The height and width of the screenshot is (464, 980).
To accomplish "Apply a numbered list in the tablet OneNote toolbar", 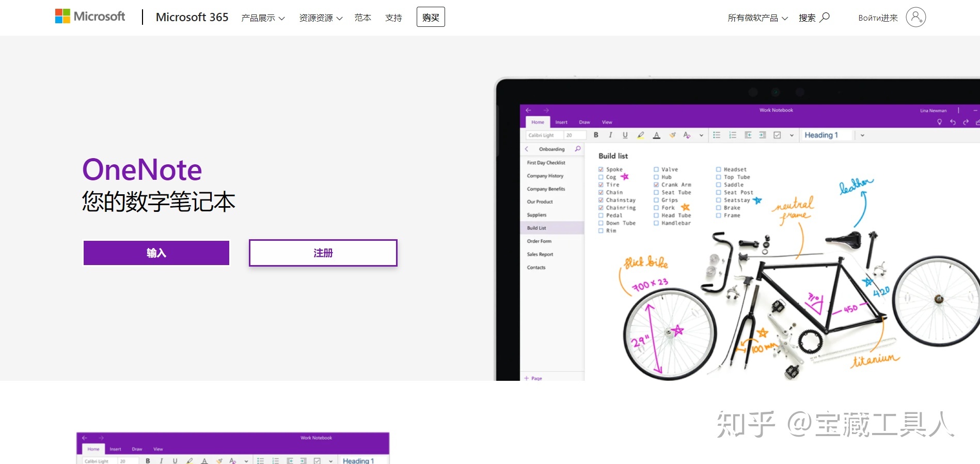I will [x=732, y=135].
